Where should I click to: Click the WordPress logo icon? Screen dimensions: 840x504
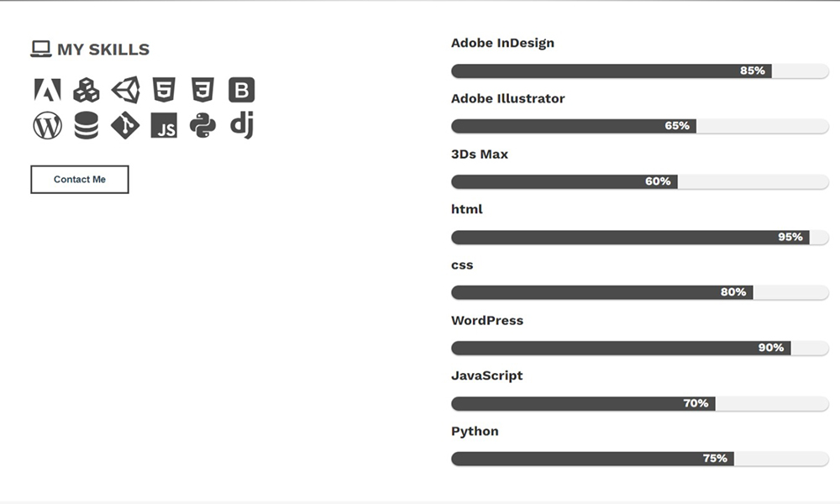coord(47,125)
